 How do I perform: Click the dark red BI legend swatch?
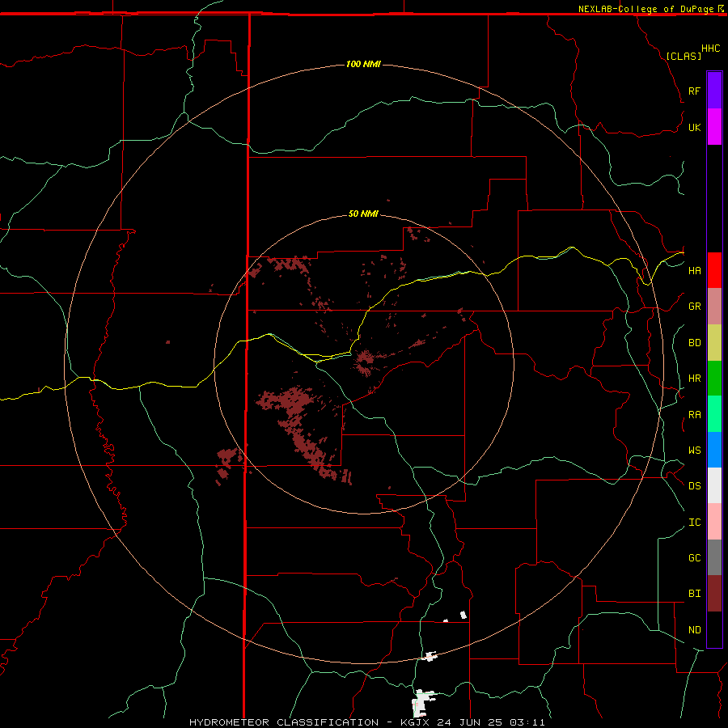tap(714, 594)
